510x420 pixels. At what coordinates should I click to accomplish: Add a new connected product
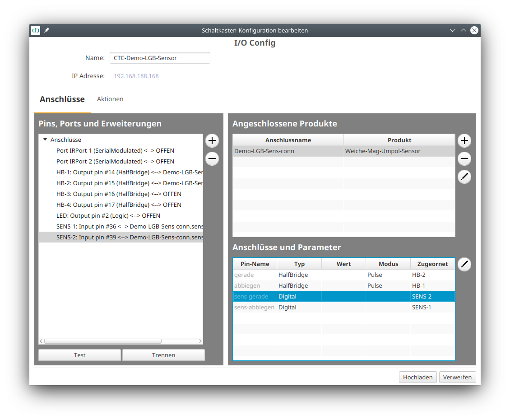(x=464, y=140)
